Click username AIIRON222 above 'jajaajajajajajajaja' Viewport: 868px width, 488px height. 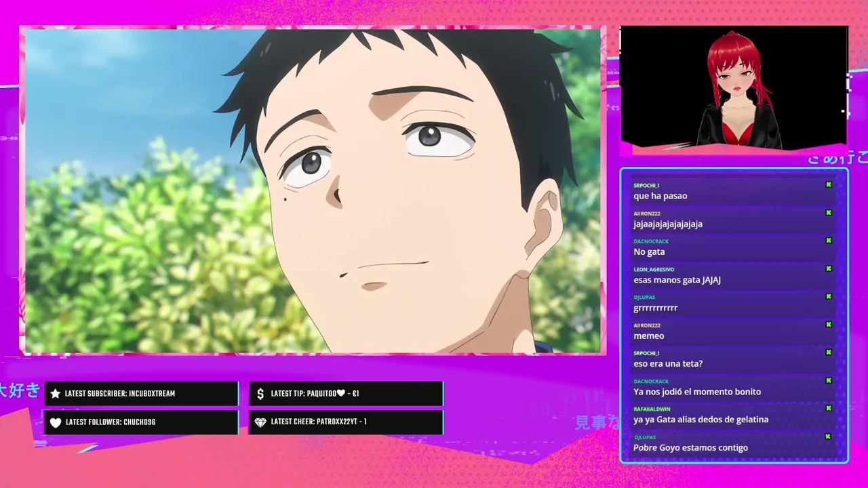point(647,213)
